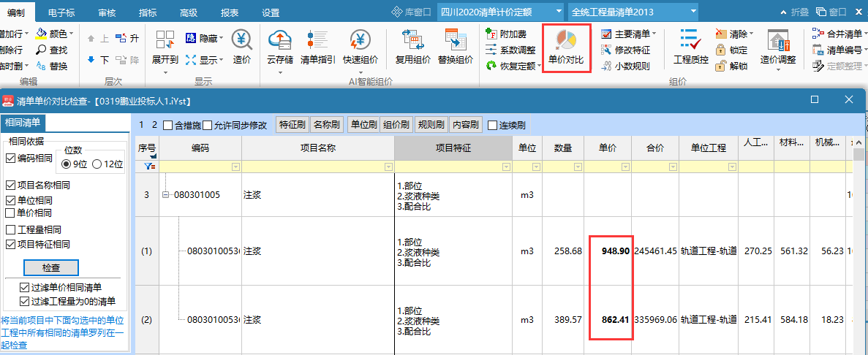Image resolution: width=868 pixels, height=355 pixels.
Task: Click the 清单指引 list guide icon
Action: [x=318, y=42]
